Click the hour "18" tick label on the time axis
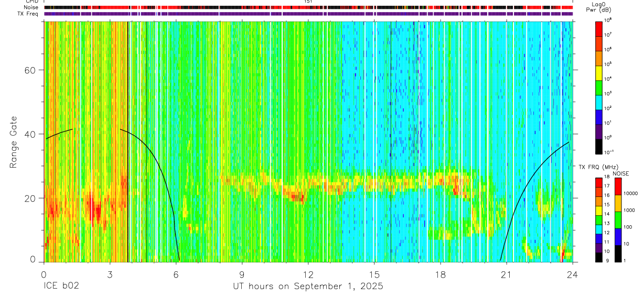Viewport: 644px width, 297px height. point(441,274)
